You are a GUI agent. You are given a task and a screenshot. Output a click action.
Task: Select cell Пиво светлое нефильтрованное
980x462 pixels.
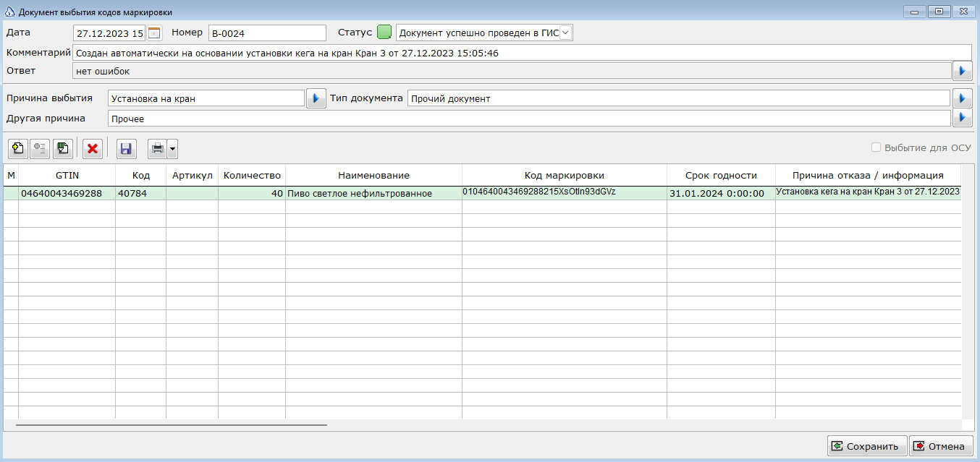pos(373,193)
